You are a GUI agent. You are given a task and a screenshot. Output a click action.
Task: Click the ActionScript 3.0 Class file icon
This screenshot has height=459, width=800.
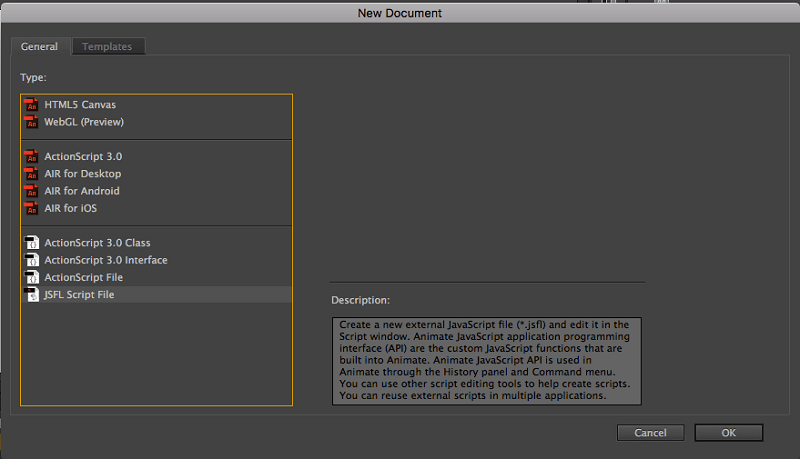[x=32, y=243]
